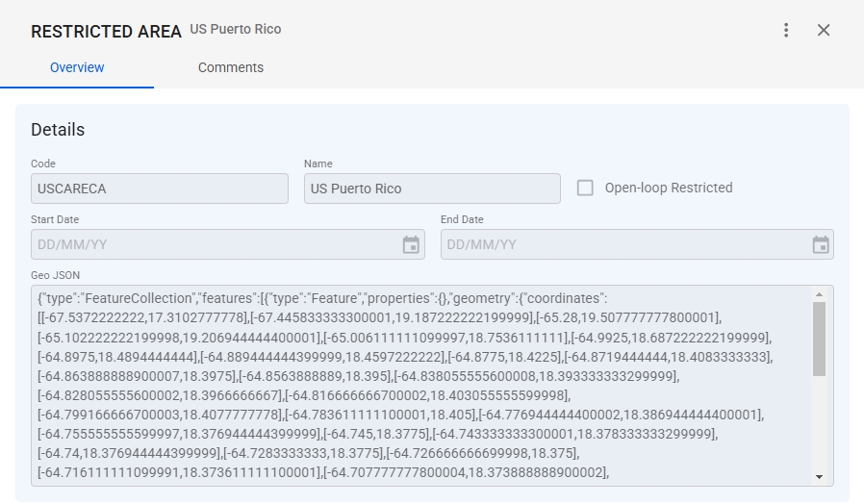
Task: Enable the Open-loop Restricted checkbox
Action: pos(585,188)
